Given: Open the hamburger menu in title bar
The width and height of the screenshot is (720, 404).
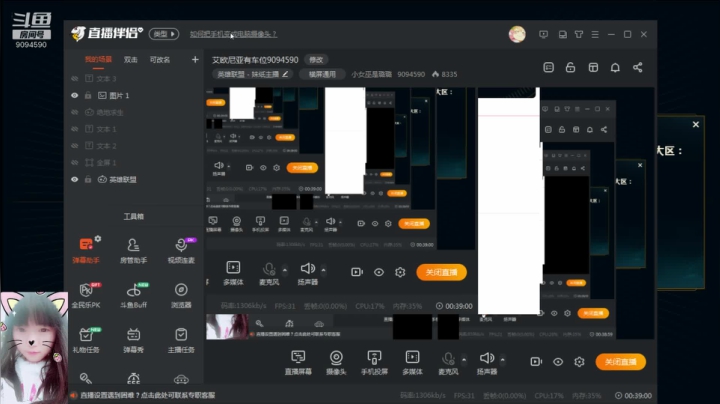Looking at the screenshot, I should point(595,34).
